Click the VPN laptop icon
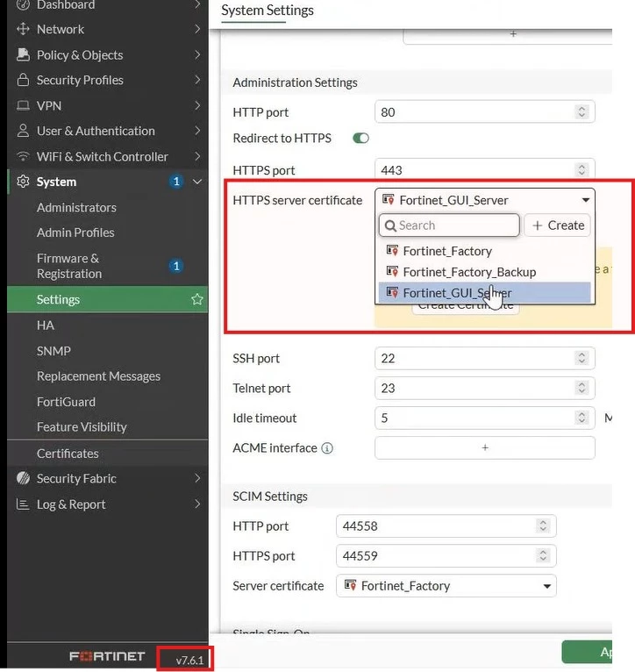Image resolution: width=635 pixels, height=672 pixels. (23, 105)
